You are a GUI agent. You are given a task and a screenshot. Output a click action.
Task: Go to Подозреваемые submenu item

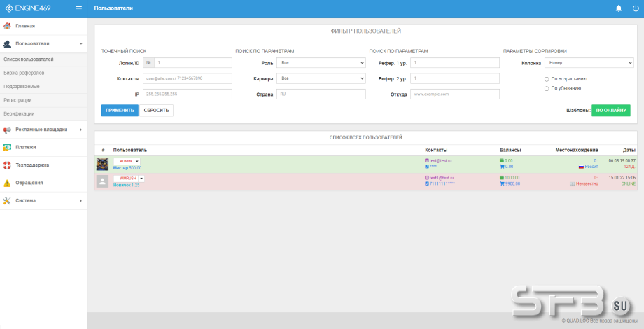tap(21, 86)
